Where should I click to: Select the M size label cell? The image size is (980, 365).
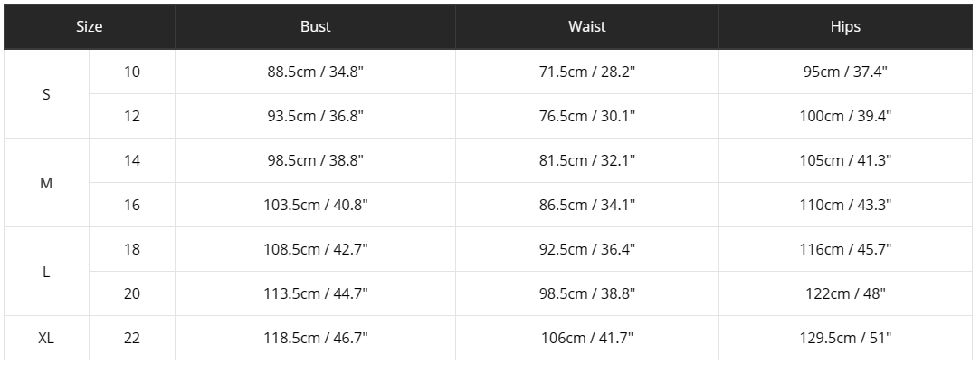[x=46, y=183]
